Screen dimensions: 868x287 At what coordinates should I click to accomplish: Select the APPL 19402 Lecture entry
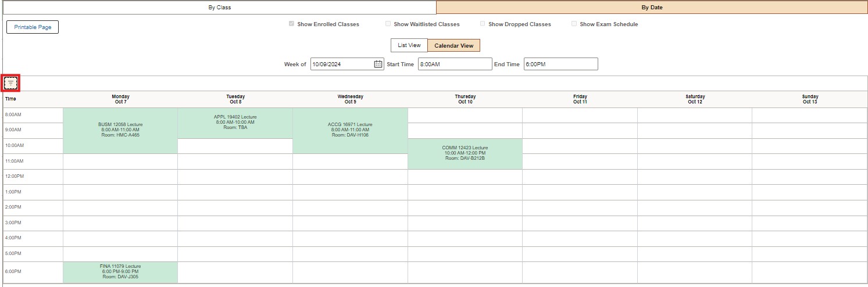pos(235,123)
